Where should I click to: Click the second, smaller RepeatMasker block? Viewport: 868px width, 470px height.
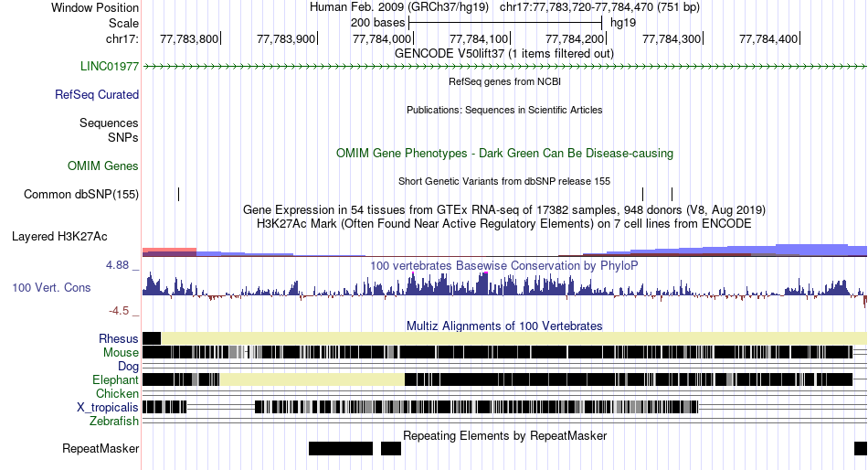(x=391, y=448)
